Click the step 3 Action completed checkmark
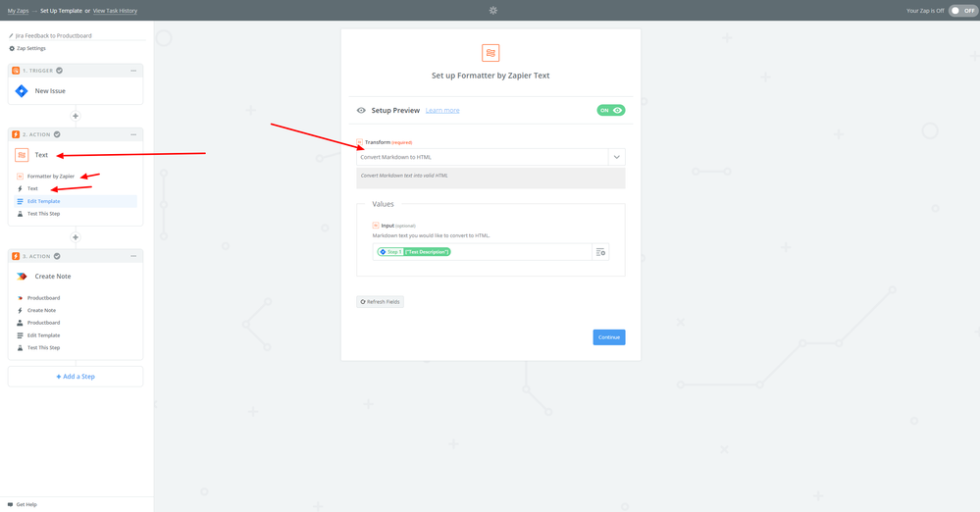Image resolution: width=980 pixels, height=512 pixels. pos(57,256)
